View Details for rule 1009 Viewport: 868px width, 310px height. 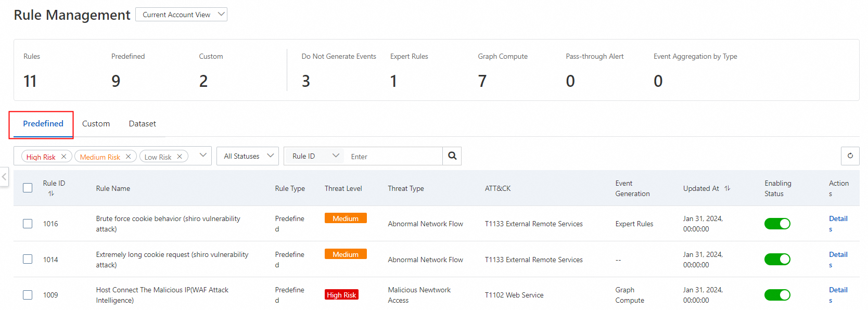tap(838, 290)
